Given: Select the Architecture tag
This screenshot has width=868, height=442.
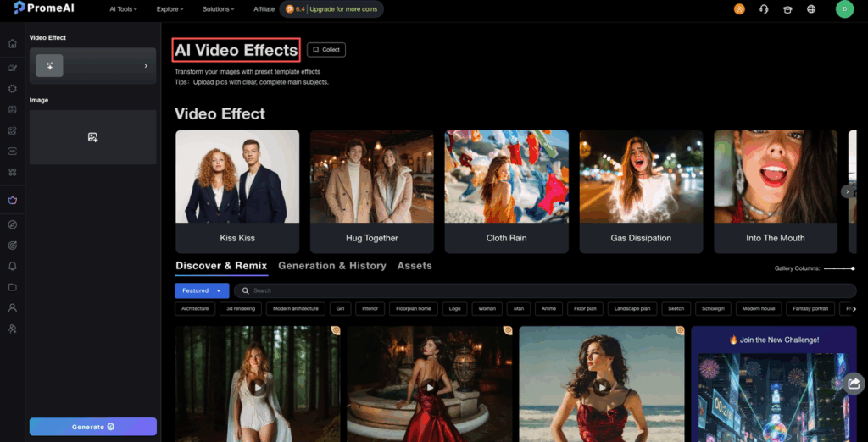Looking at the screenshot, I should [195, 309].
